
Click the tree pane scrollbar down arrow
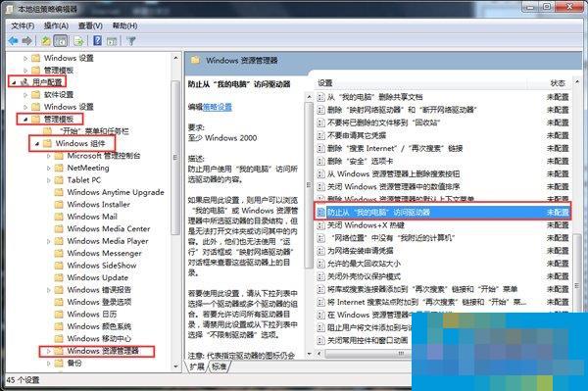175,366
